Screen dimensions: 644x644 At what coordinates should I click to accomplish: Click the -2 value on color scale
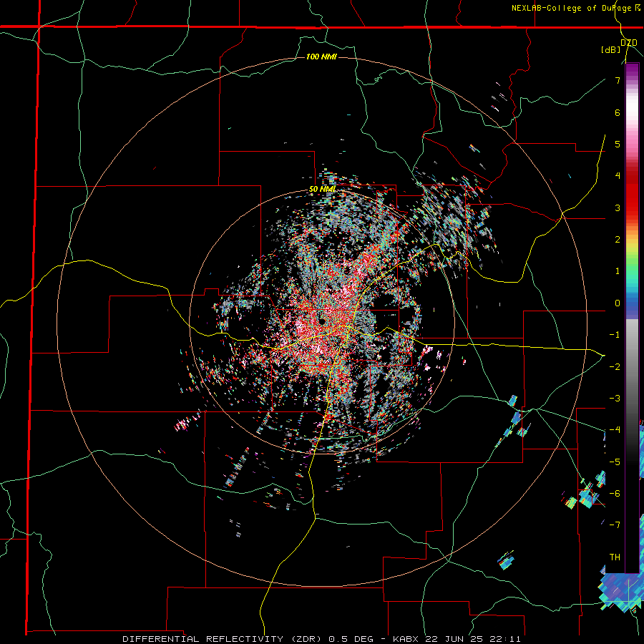point(615,366)
